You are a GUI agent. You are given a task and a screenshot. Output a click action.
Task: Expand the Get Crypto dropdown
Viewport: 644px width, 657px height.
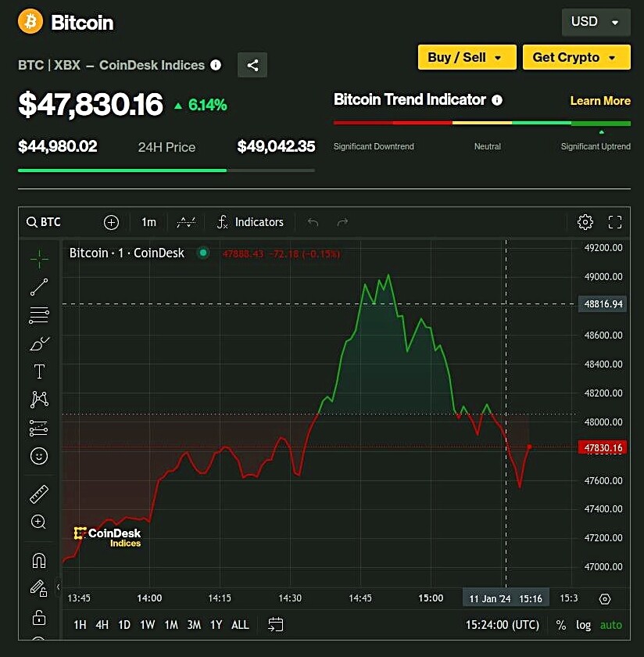point(577,57)
